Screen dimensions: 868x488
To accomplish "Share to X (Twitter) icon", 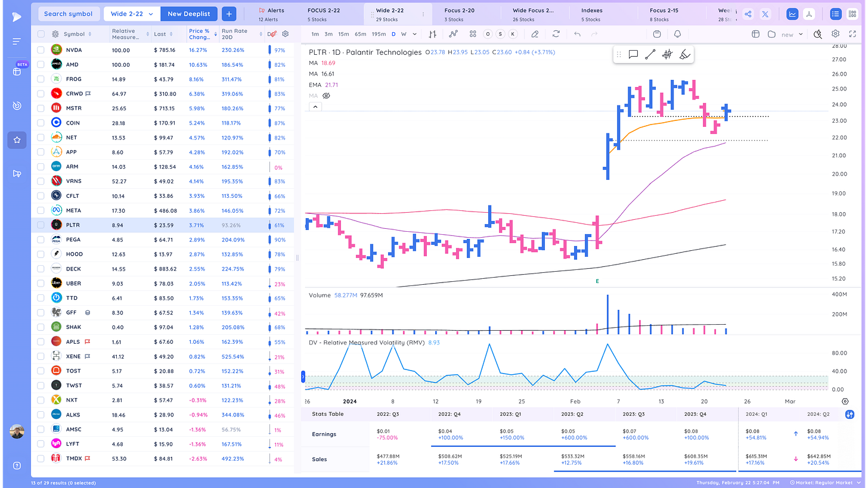I will [x=765, y=14].
